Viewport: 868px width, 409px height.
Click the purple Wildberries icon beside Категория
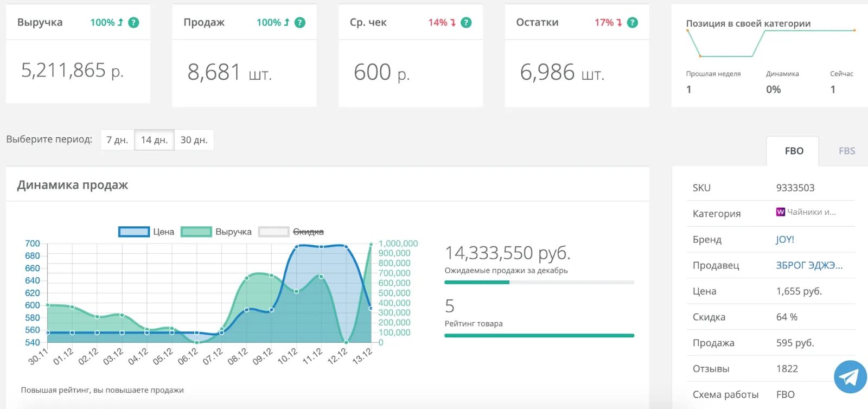point(780,212)
